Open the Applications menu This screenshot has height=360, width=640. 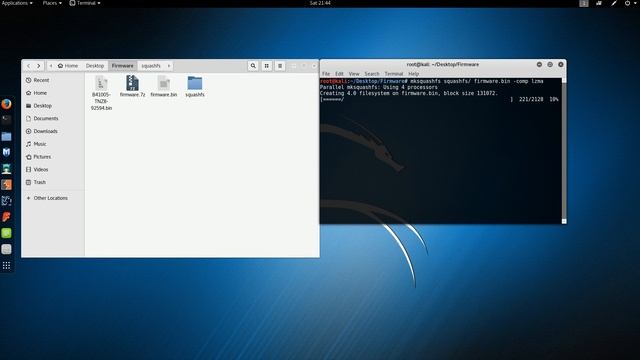[17, 3]
